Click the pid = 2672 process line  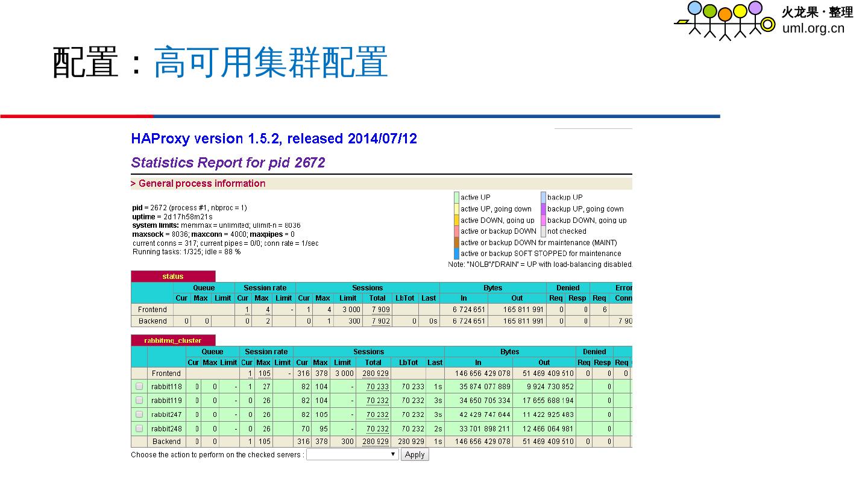tap(189, 208)
